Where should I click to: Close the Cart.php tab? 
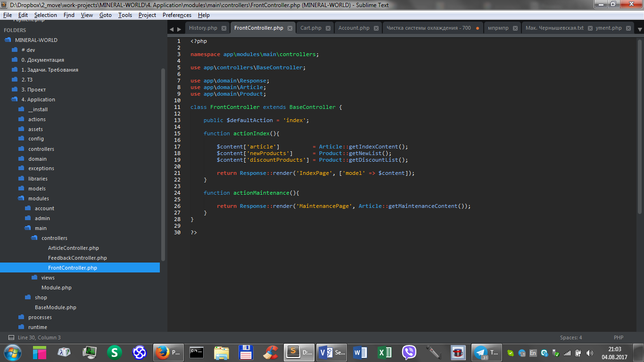coord(328,28)
